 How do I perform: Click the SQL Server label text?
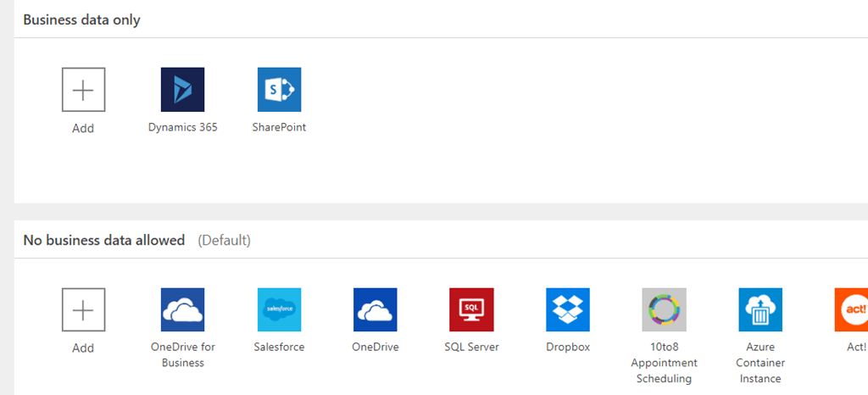[x=471, y=348]
